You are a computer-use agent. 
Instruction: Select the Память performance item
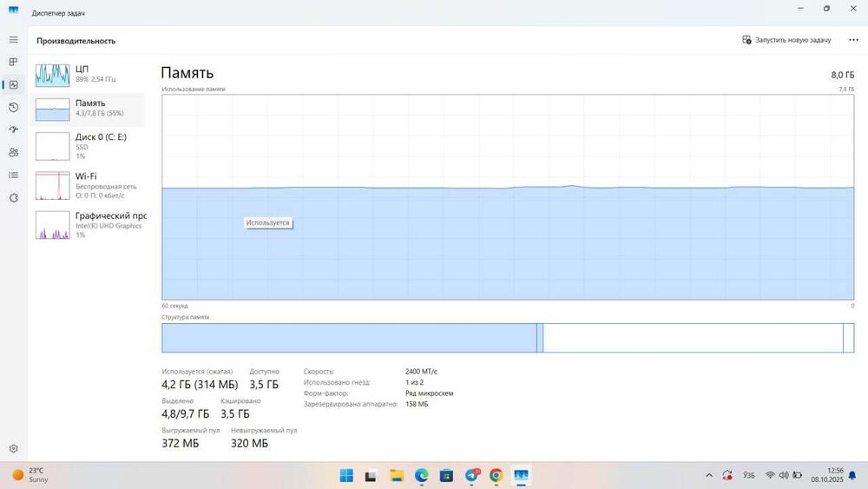pyautogui.click(x=88, y=109)
